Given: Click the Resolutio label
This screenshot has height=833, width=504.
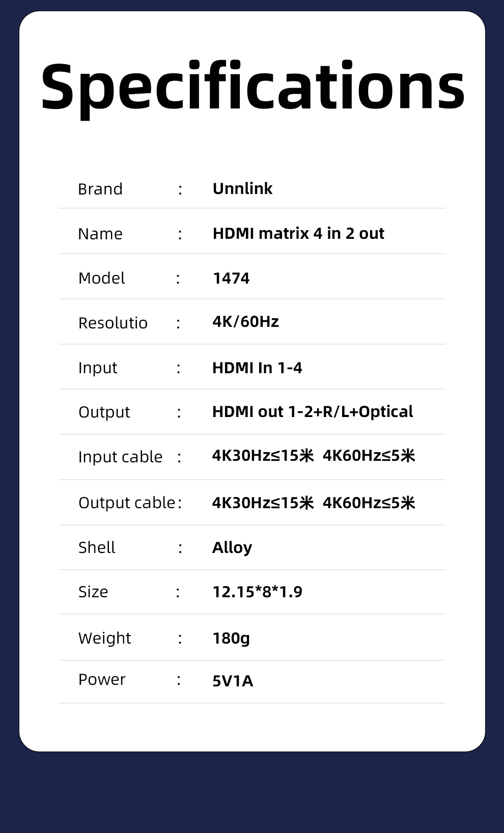Looking at the screenshot, I should click(113, 323).
